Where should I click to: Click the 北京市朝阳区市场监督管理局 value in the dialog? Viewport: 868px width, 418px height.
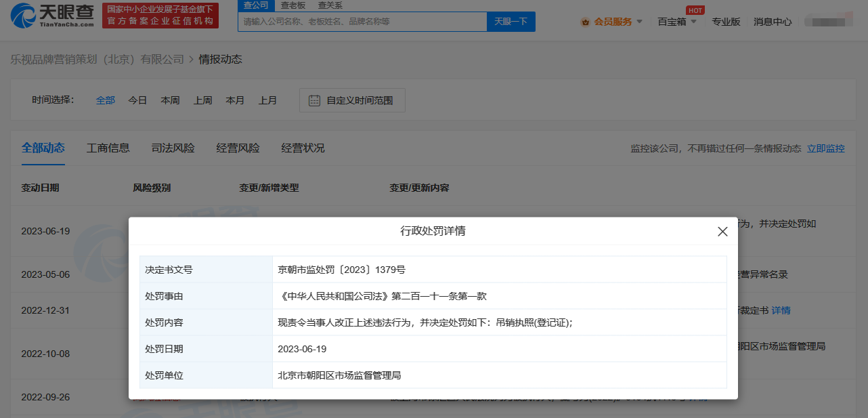339,375
